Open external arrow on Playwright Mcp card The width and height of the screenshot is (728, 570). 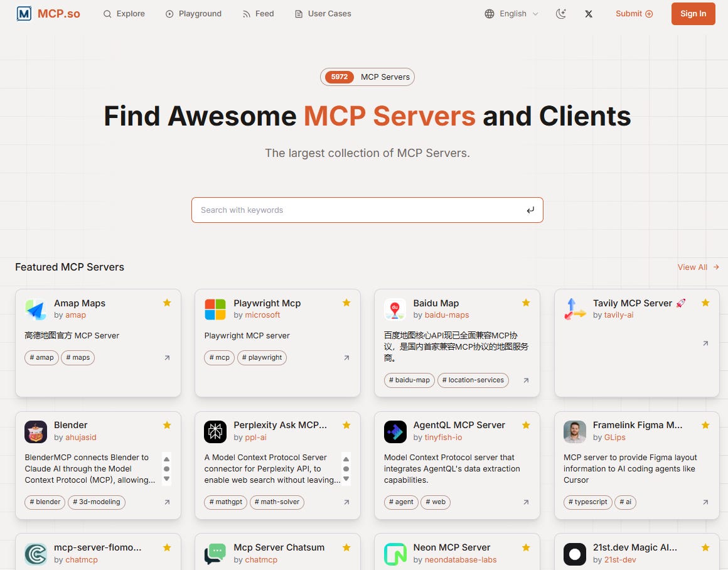tap(346, 358)
